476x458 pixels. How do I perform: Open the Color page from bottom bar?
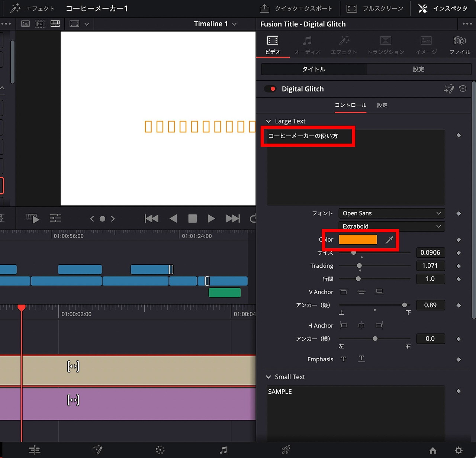(160, 450)
